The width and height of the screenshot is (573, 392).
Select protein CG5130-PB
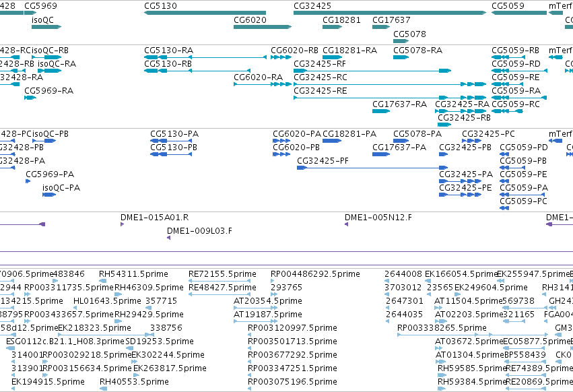(x=171, y=154)
